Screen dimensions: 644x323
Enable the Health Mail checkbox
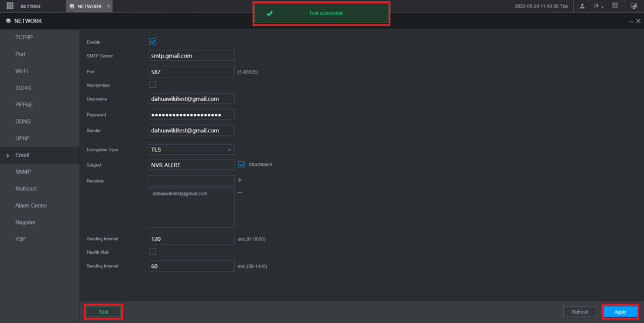[x=153, y=251]
